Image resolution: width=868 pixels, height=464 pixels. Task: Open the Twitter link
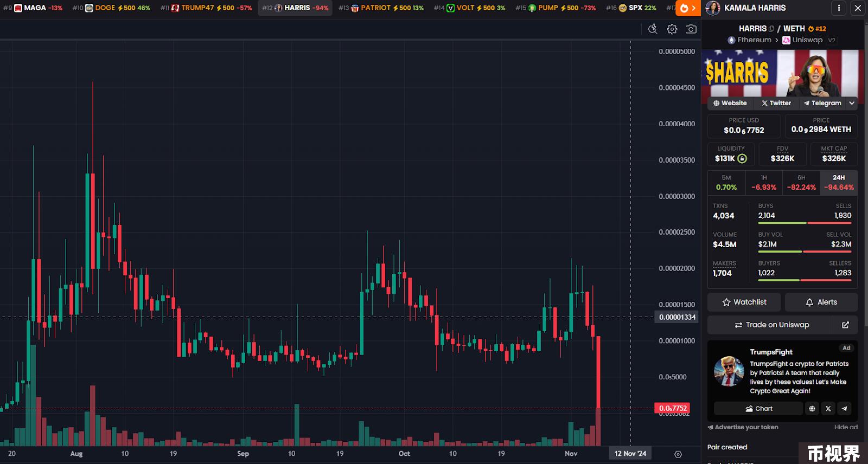pyautogui.click(x=776, y=103)
